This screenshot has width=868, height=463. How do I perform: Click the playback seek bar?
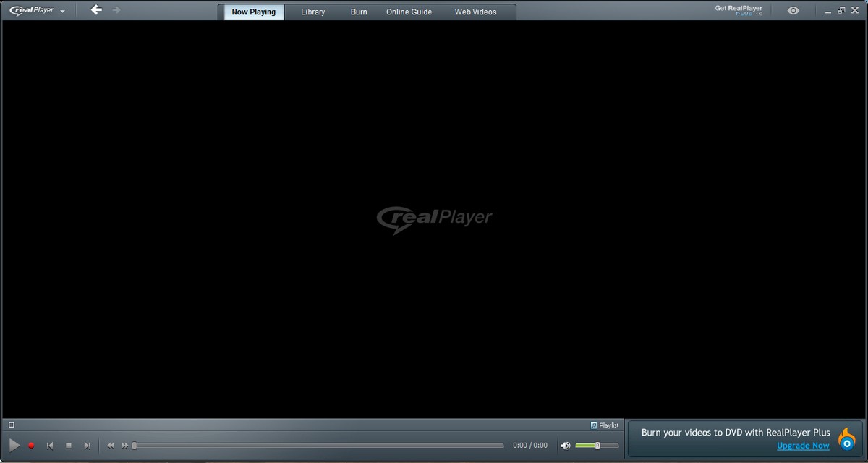[x=318, y=446]
